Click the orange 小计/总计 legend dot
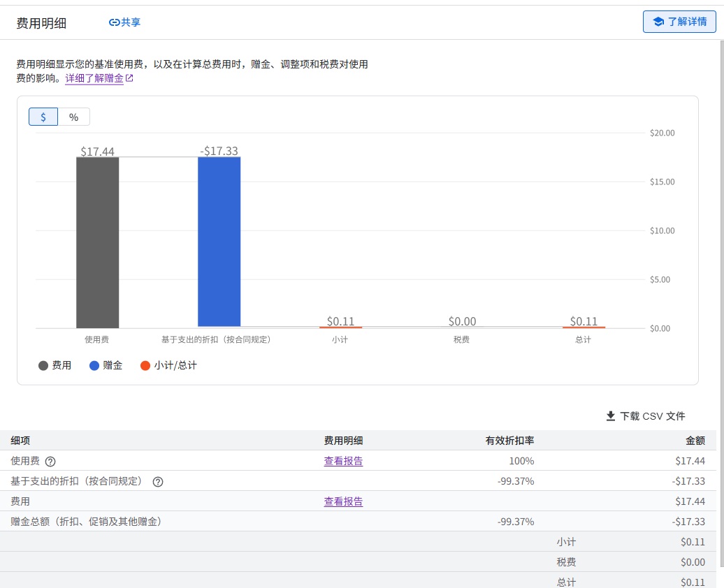The height and width of the screenshot is (588, 724). click(x=145, y=365)
